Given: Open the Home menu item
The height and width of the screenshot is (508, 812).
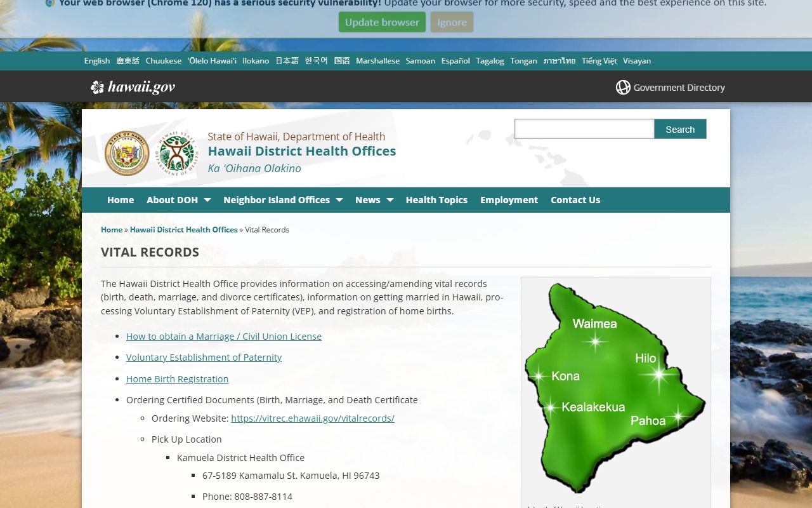Looking at the screenshot, I should click(x=121, y=200).
